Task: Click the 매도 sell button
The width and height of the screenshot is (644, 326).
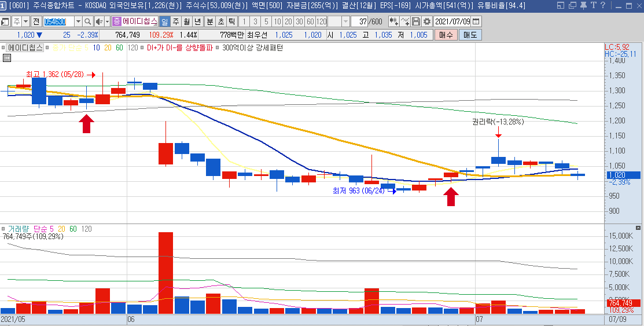Action: (x=470, y=35)
